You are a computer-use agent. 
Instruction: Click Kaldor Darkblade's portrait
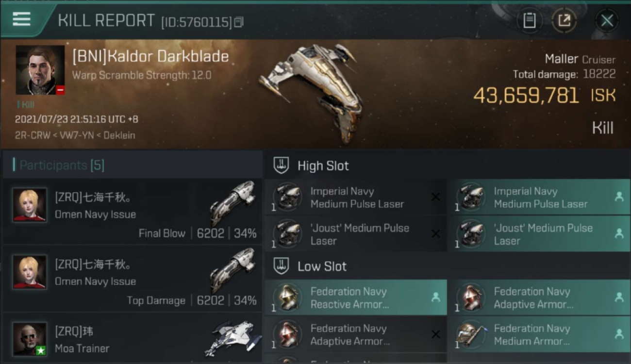point(40,70)
